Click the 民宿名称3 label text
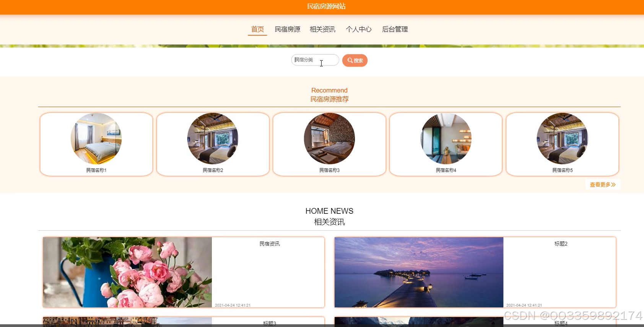 (x=329, y=170)
